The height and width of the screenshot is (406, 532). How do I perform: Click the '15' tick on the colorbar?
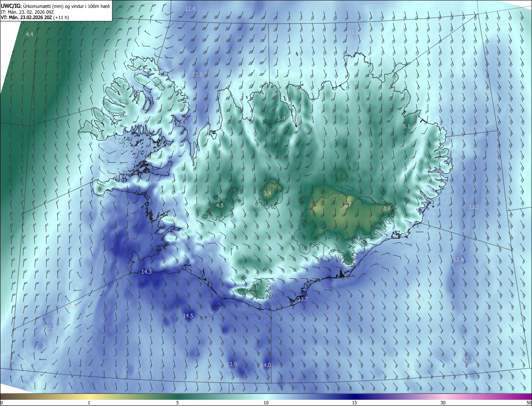(355, 403)
